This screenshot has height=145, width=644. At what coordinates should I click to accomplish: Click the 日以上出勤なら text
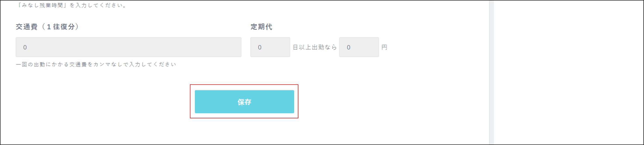pyautogui.click(x=314, y=47)
